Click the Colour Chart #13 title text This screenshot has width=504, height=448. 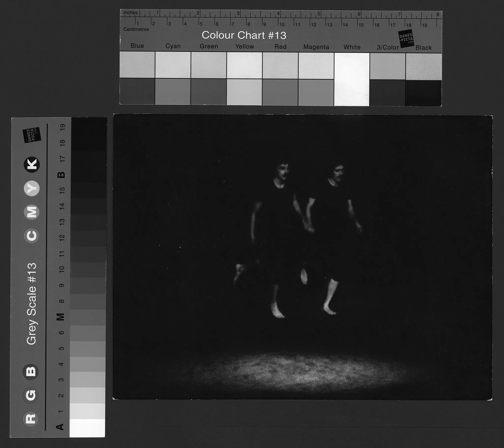click(x=244, y=35)
